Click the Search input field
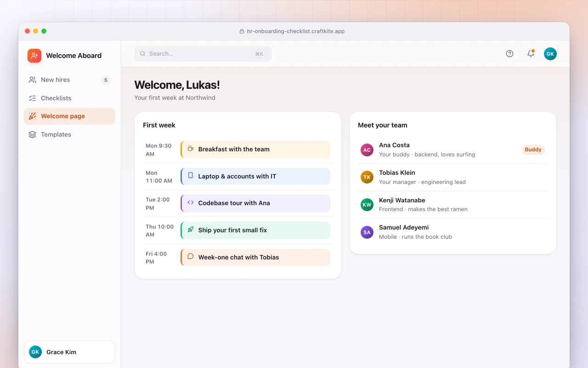 pos(203,54)
